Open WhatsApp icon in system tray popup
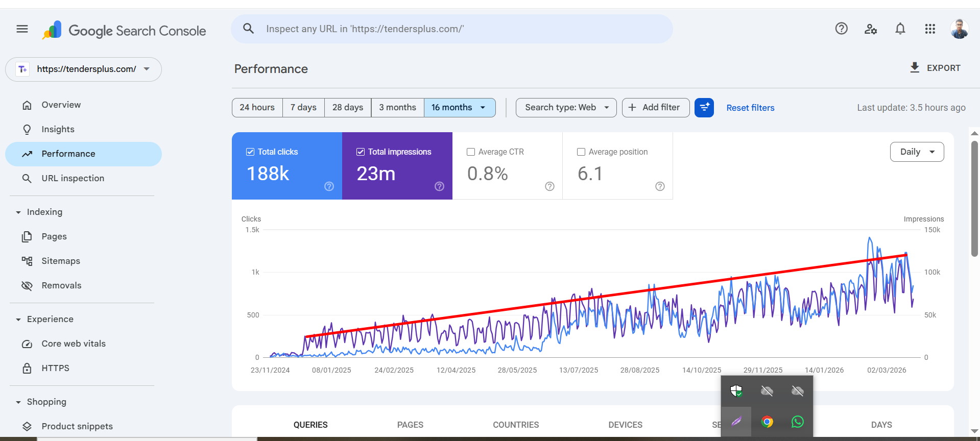The image size is (980, 441). tap(797, 422)
